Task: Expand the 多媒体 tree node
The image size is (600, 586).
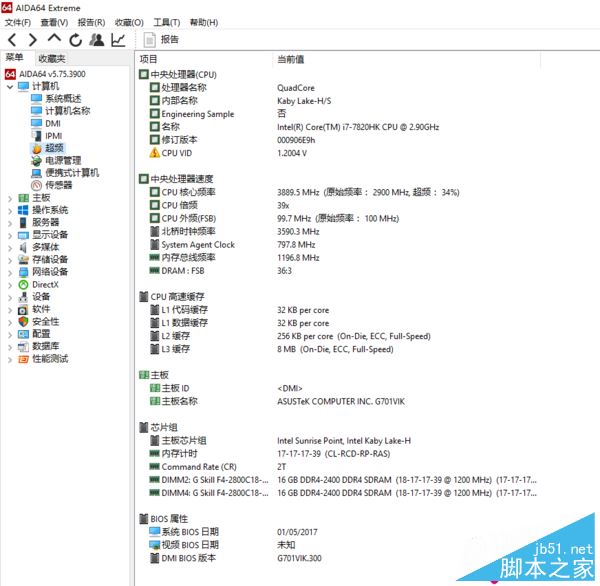Action: [10, 248]
